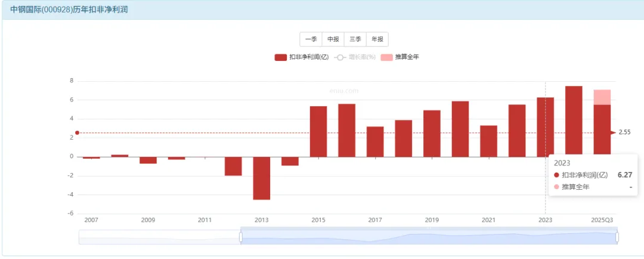The height and width of the screenshot is (259, 644).
Task: Select the 2007 small negative bar
Action: click(x=92, y=158)
